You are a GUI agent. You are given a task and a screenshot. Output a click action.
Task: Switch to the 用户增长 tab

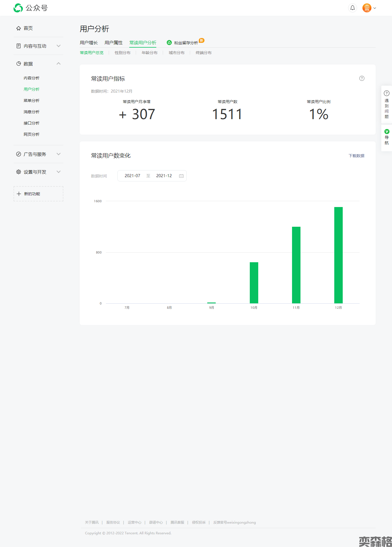coord(89,43)
